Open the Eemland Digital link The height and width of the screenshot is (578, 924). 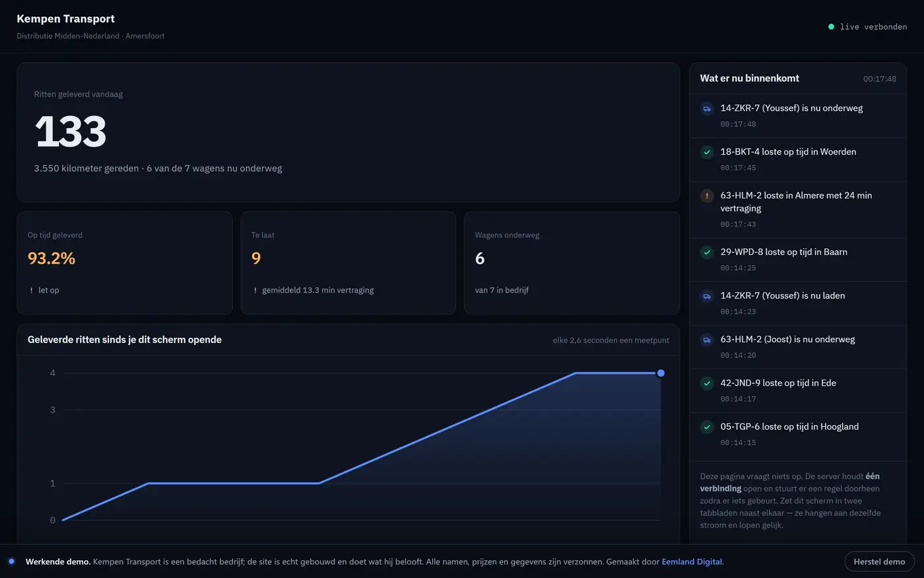[692, 561]
